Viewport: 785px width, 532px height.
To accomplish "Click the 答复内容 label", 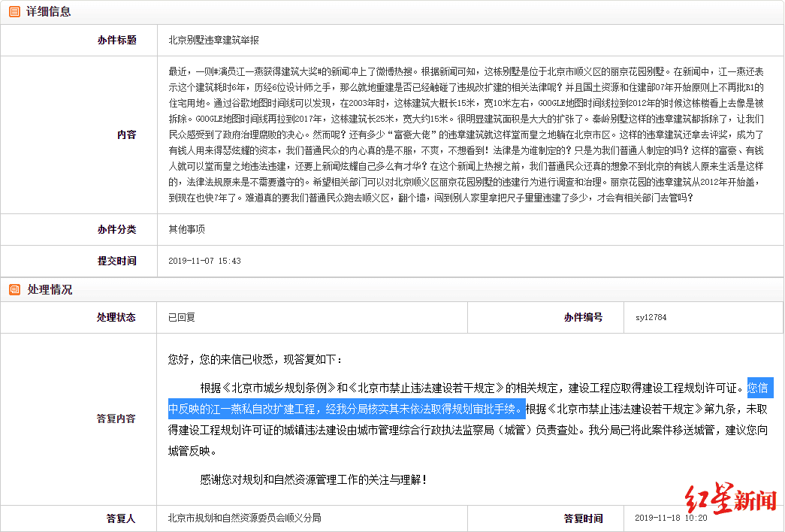I will click(x=116, y=419).
